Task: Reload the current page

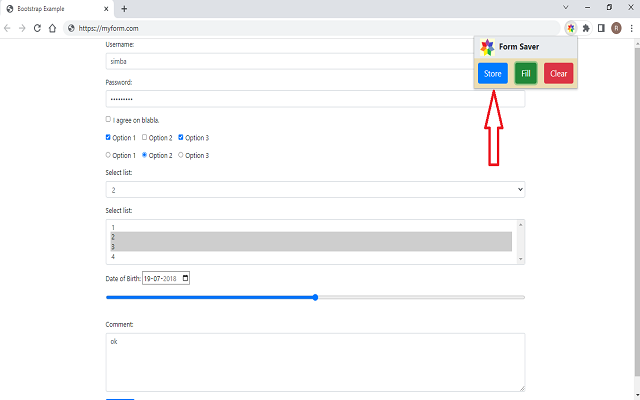Action: point(37,28)
